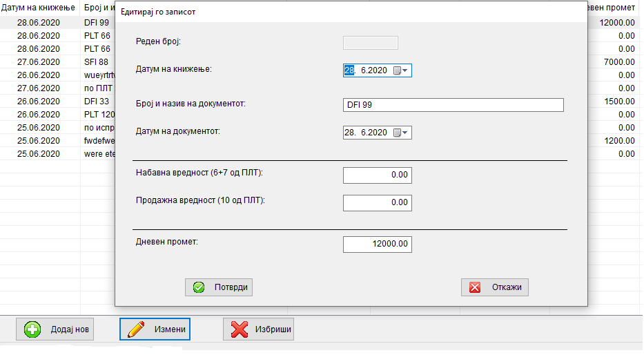Image resolution: width=644 pixels, height=355 pixels.
Task: Click the pencil icon on Измени
Action: coord(136,329)
